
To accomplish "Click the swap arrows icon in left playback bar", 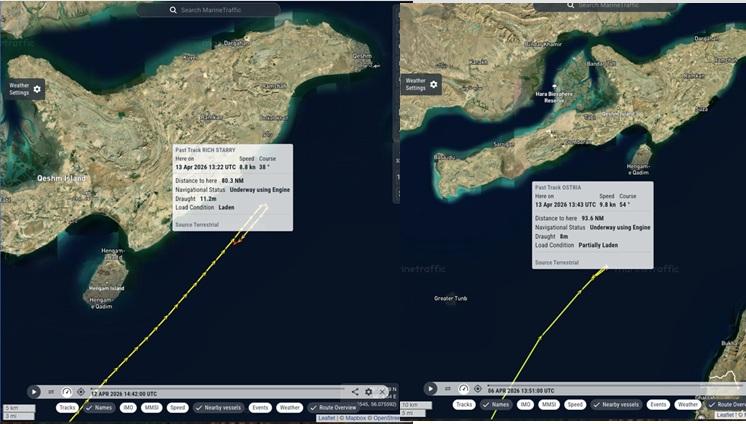I will (51, 392).
